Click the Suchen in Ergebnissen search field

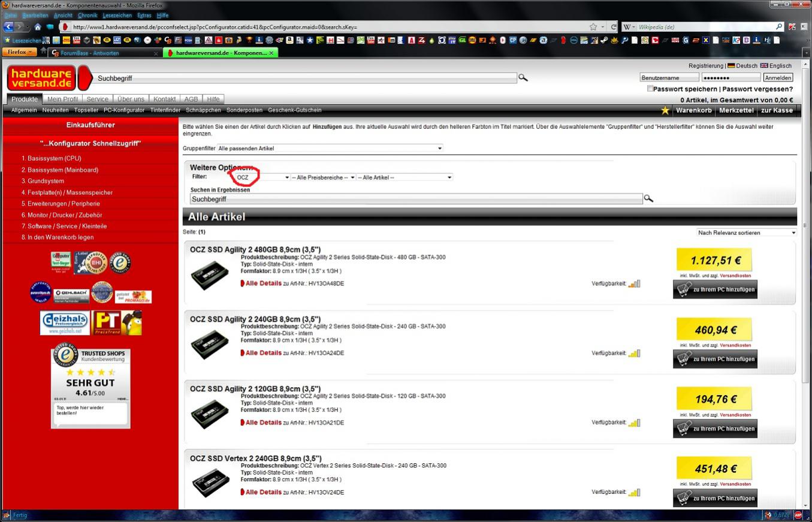point(416,199)
